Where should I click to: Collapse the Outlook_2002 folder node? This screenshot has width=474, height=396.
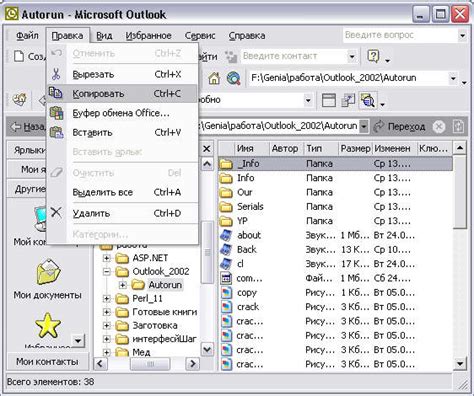pos(107,272)
